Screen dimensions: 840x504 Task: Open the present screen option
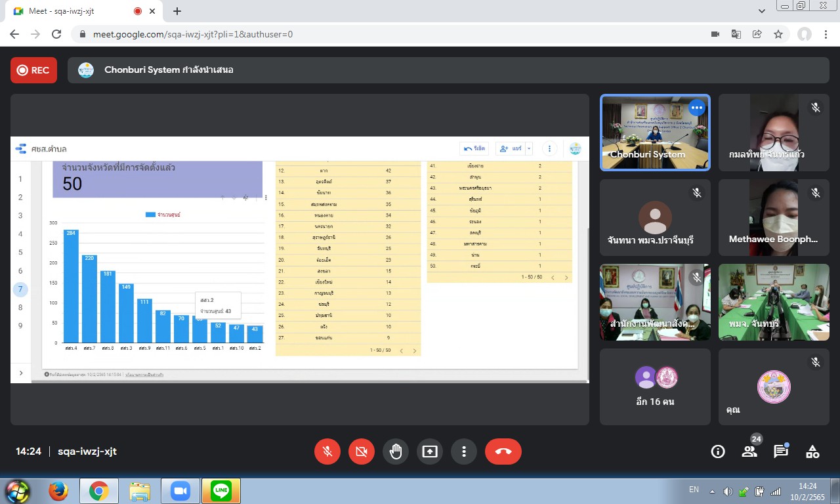coord(430,451)
